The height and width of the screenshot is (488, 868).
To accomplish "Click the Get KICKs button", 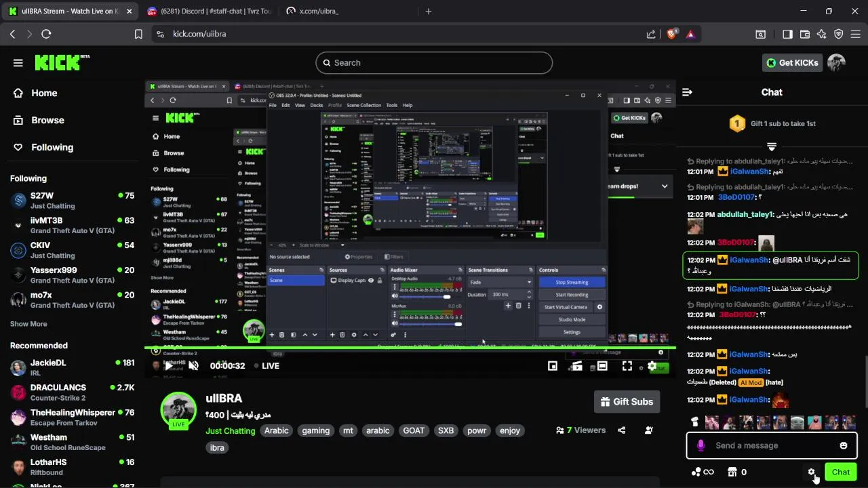I will coord(792,63).
